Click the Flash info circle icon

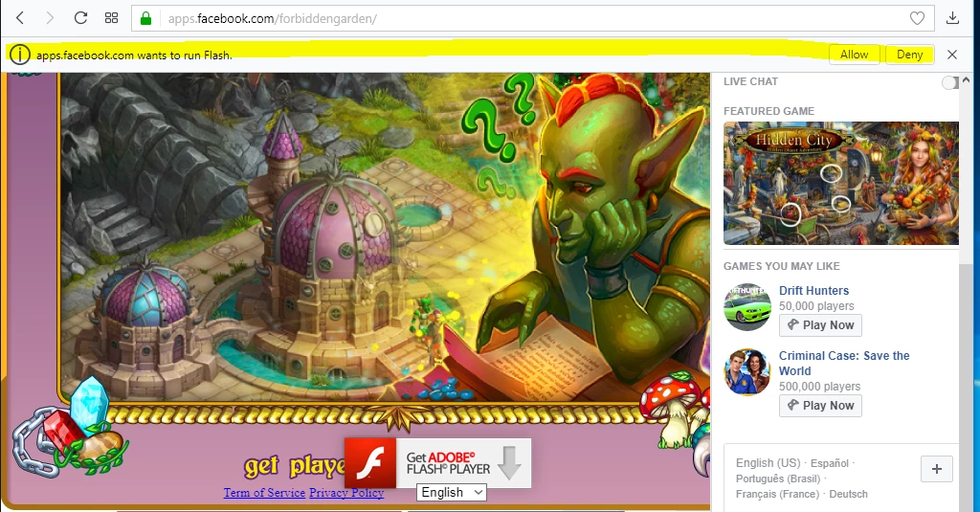20,55
